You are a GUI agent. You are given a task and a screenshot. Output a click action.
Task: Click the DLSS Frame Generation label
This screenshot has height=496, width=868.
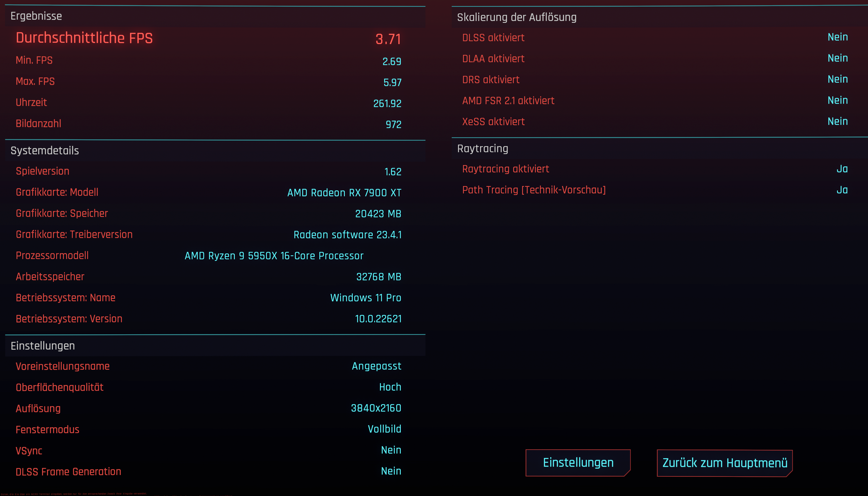coord(68,472)
